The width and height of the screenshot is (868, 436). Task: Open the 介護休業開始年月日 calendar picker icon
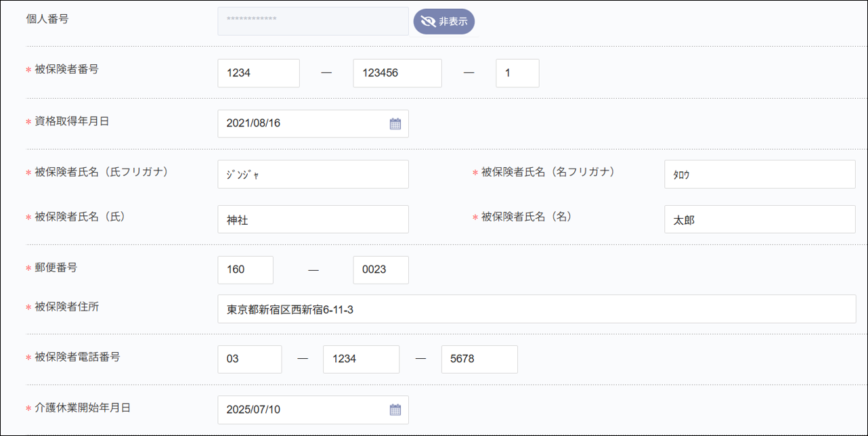coord(395,410)
